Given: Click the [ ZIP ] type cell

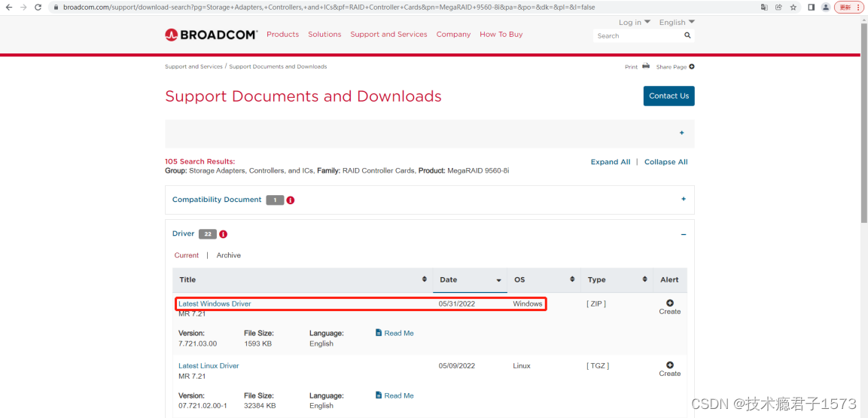Looking at the screenshot, I should click(x=596, y=304).
